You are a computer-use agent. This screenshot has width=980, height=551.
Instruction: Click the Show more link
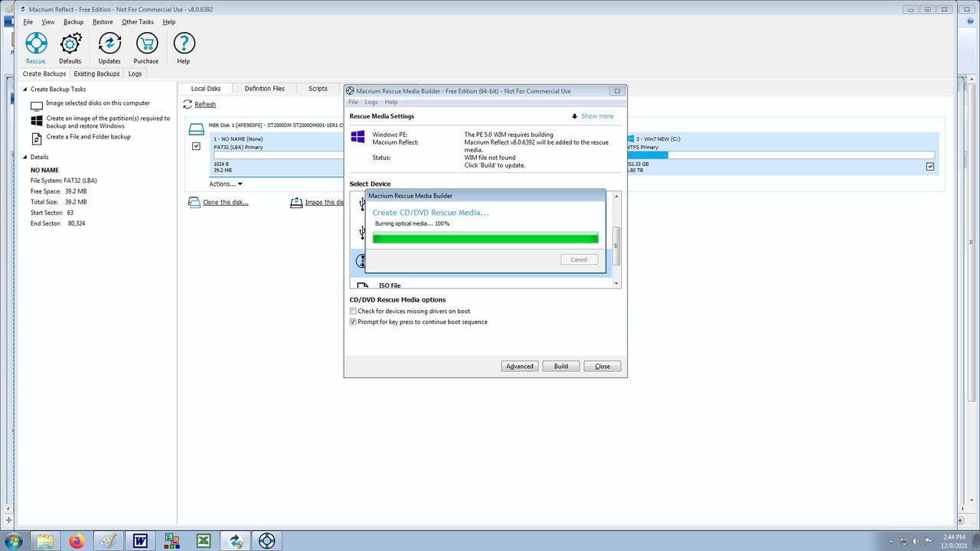[x=597, y=116]
